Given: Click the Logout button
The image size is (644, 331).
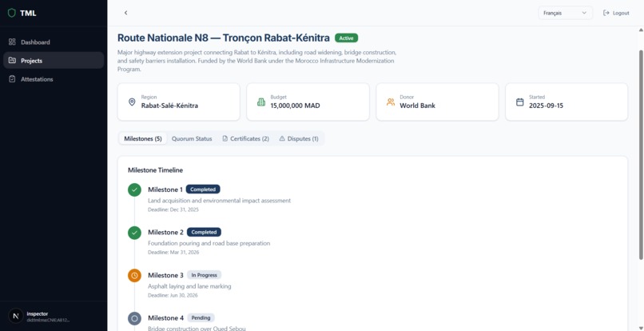Looking at the screenshot, I should click(x=616, y=13).
